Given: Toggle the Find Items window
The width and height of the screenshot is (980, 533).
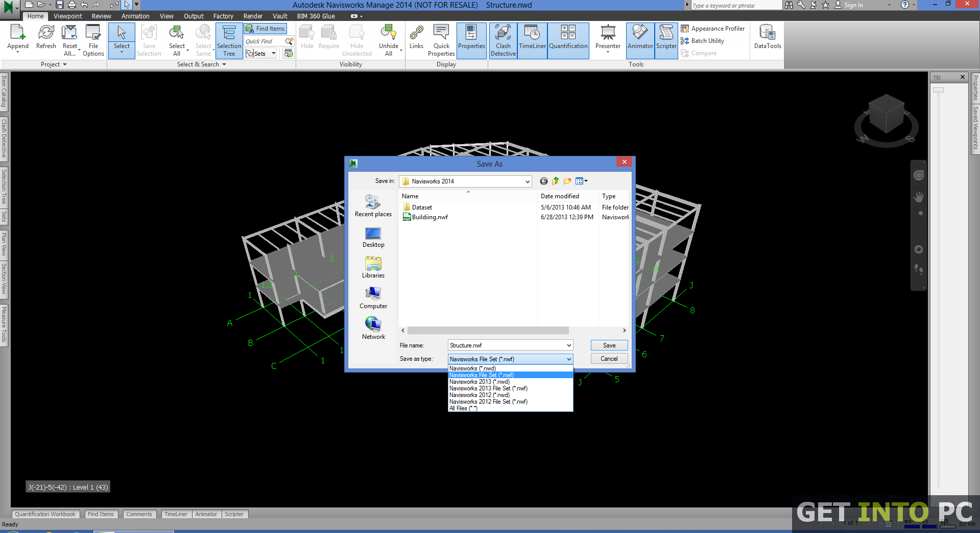Looking at the screenshot, I should [x=266, y=29].
